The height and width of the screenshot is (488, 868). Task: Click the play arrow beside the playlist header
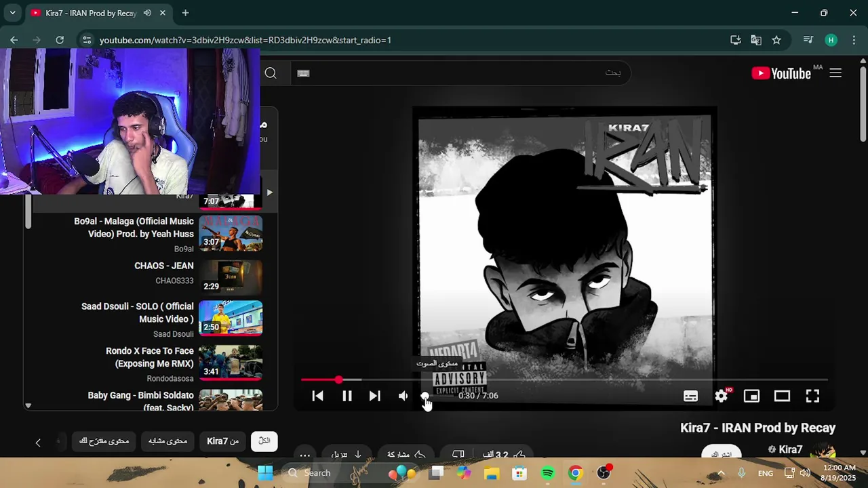point(269,192)
